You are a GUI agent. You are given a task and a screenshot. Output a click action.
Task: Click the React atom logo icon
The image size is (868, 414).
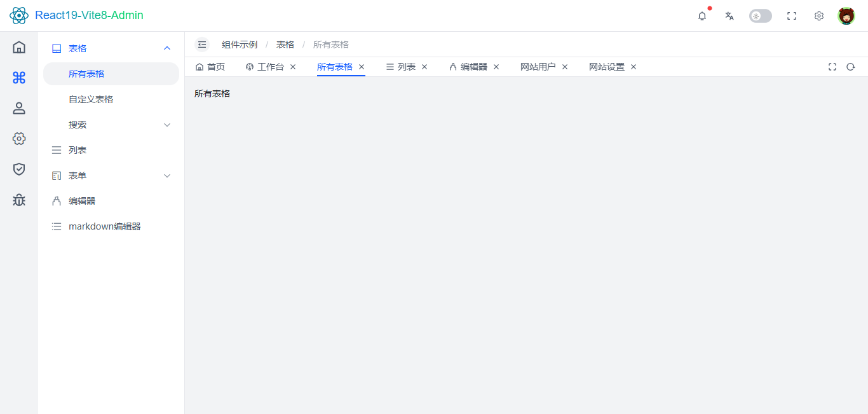click(x=19, y=15)
